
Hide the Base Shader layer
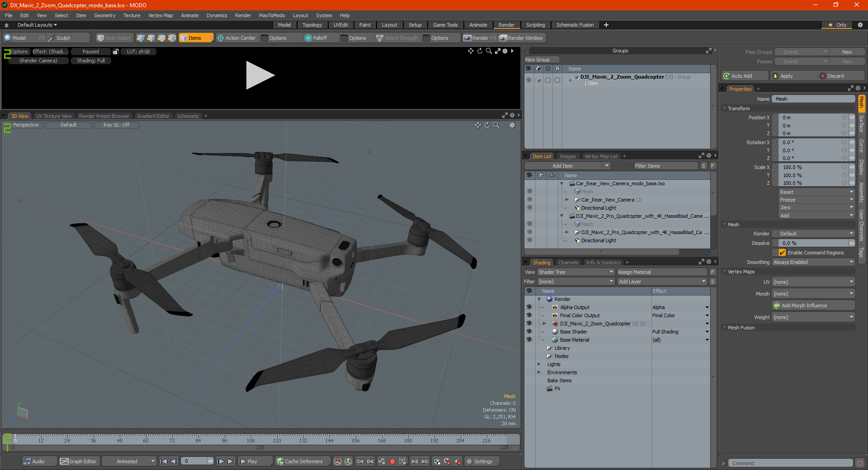pyautogui.click(x=529, y=332)
